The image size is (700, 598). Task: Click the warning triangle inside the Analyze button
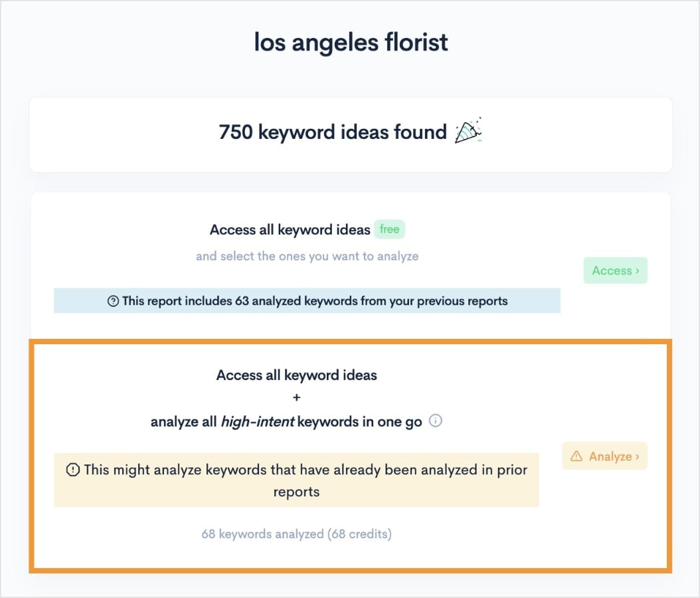pyautogui.click(x=575, y=456)
